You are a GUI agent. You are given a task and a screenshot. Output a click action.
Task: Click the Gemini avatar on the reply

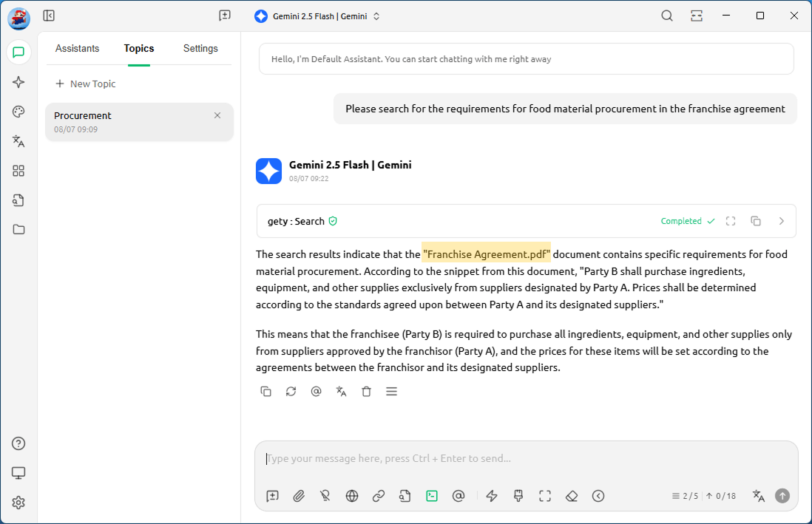click(268, 171)
